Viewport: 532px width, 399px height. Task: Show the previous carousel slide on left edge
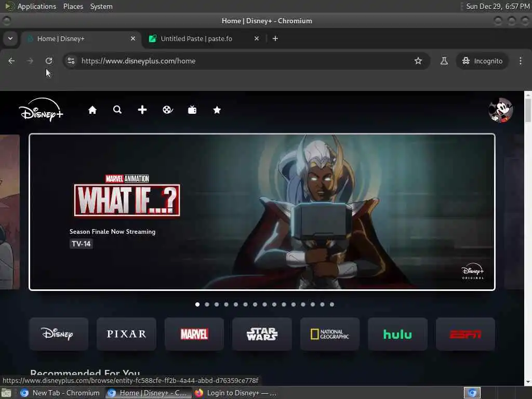pos(9,212)
